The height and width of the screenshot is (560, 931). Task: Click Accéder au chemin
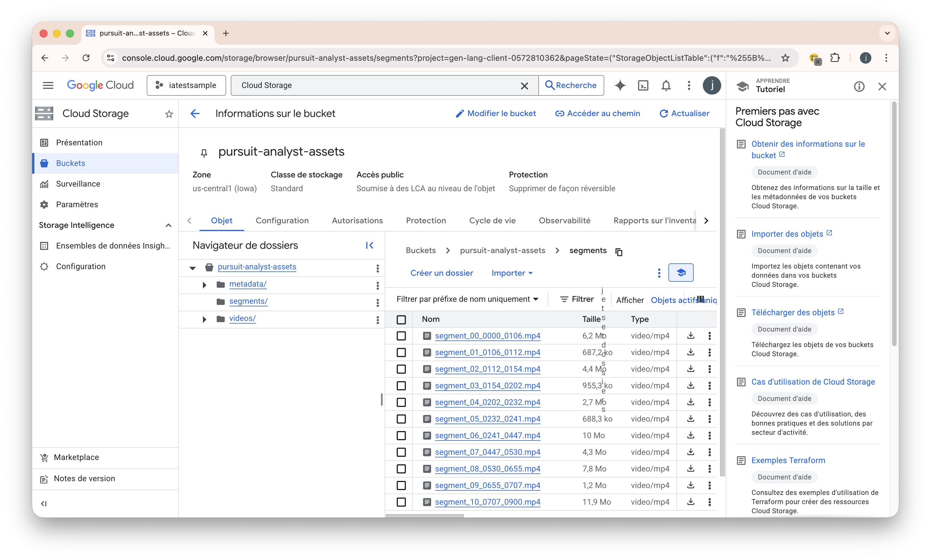597,113
